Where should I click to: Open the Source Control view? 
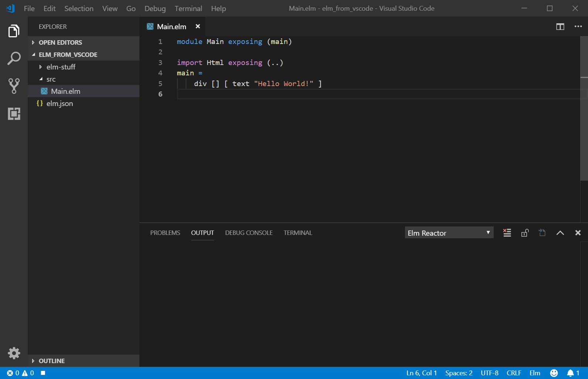tap(14, 86)
